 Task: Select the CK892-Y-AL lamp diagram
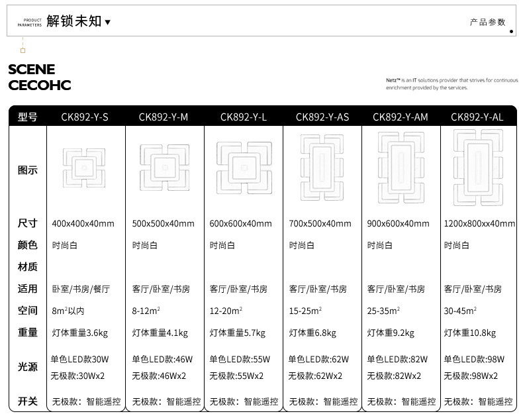point(478,167)
